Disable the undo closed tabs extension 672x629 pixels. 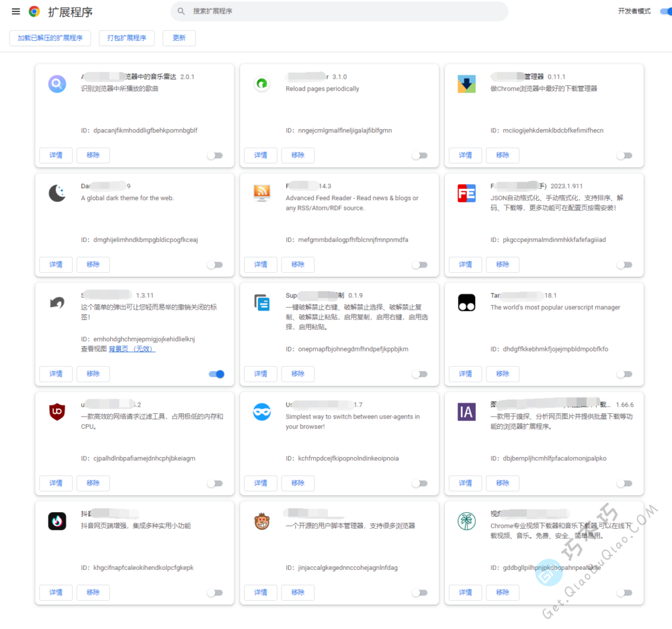[216, 374]
